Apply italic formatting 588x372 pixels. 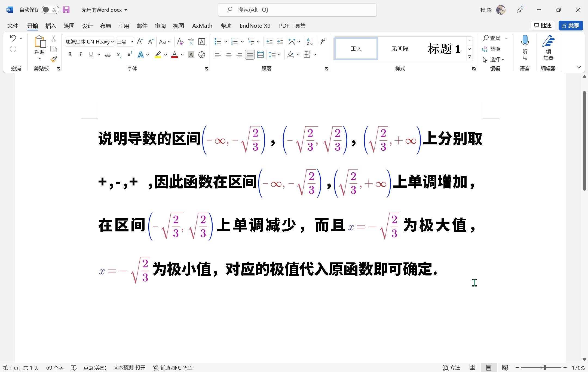80,54
